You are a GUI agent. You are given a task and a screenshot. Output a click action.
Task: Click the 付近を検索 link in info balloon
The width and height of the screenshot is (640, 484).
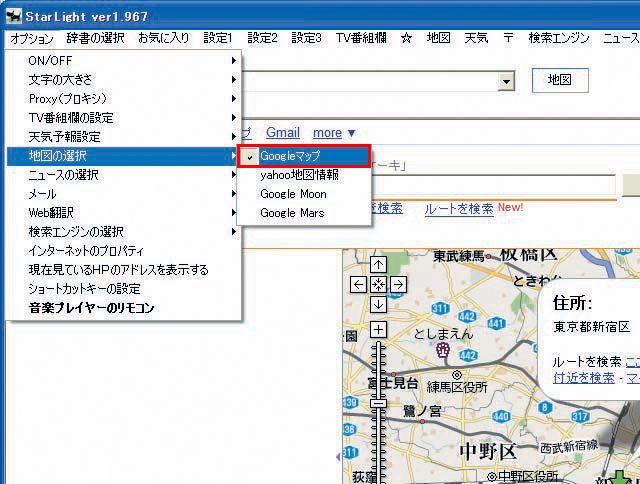click(x=584, y=378)
